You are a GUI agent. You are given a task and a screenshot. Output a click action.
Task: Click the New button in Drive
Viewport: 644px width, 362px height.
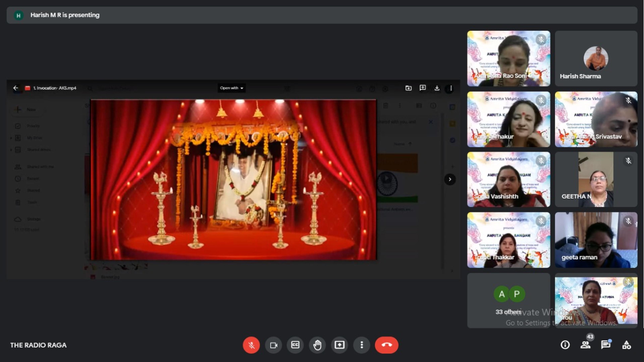click(27, 110)
